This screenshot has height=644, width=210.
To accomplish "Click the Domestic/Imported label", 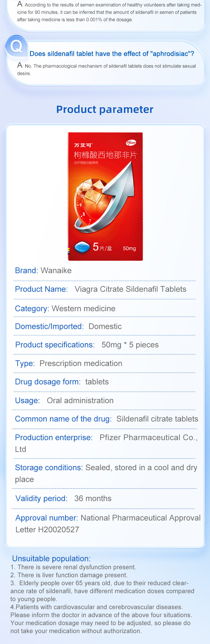I will (x=49, y=327).
